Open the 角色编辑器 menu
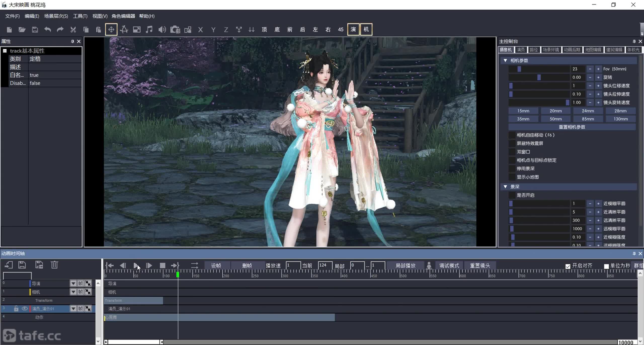This screenshot has width=644, height=345. (123, 16)
